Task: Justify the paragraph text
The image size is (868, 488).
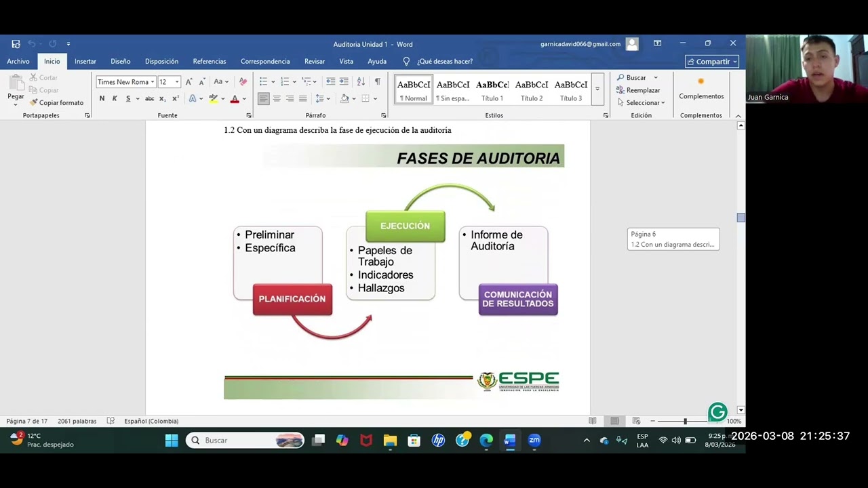Action: click(x=302, y=99)
